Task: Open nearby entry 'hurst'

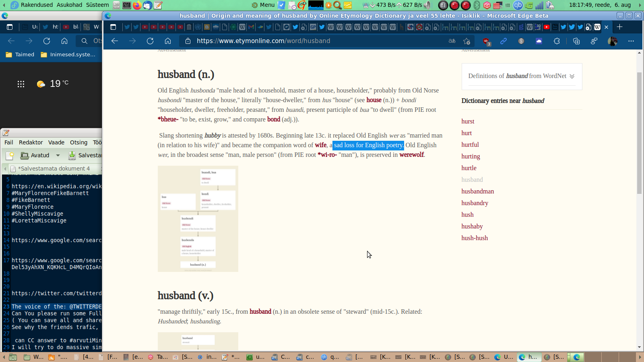Action: point(468,121)
